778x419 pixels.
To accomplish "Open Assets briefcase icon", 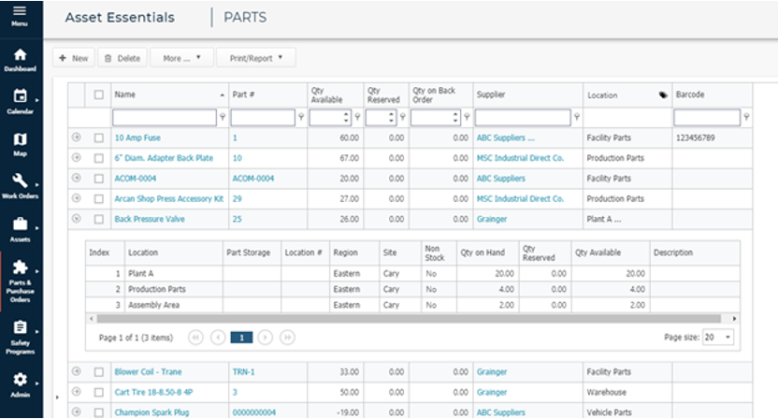I will pyautogui.click(x=20, y=224).
